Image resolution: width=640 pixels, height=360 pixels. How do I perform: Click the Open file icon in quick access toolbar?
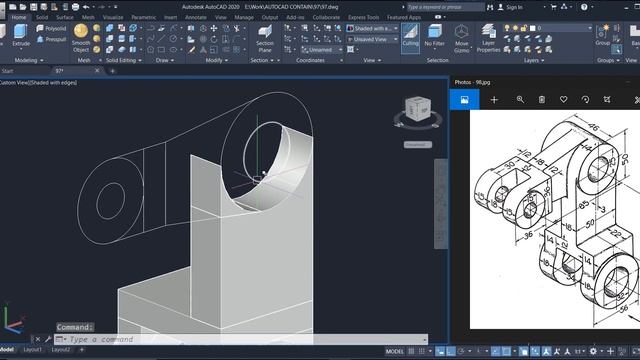pyautogui.click(x=23, y=7)
